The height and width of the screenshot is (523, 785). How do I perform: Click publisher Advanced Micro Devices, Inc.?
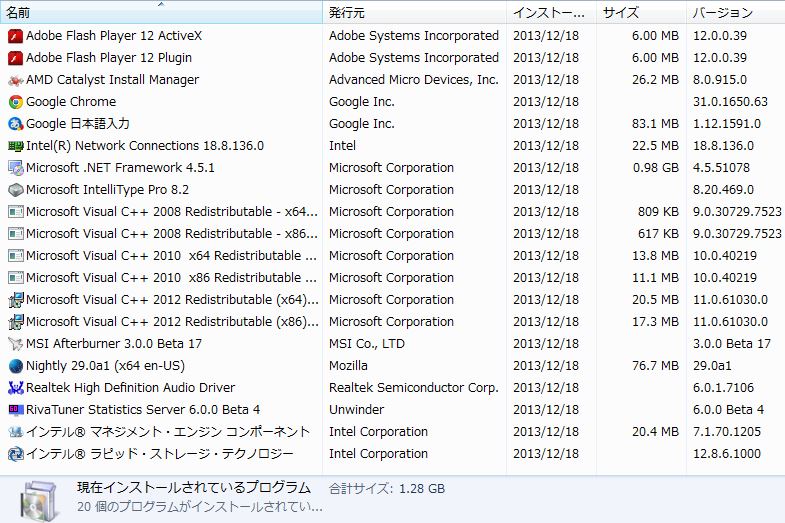pos(414,80)
